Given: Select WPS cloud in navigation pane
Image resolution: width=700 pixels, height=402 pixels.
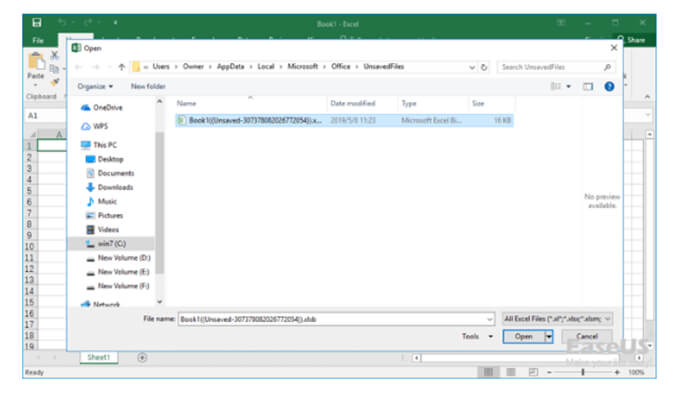Looking at the screenshot, I should [x=95, y=126].
